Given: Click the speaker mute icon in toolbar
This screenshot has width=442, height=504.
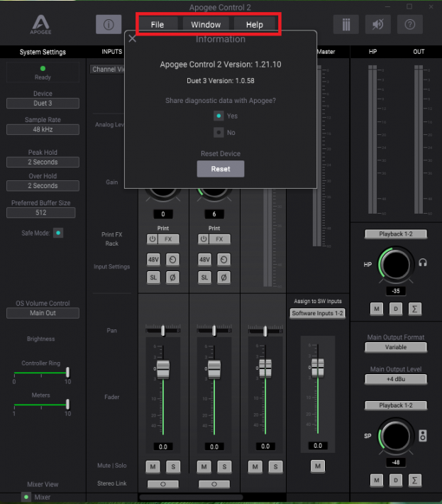Looking at the screenshot, I should point(377,24).
